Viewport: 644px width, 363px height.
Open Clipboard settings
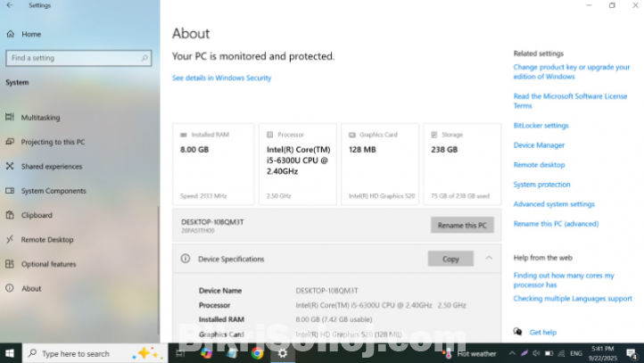click(37, 215)
